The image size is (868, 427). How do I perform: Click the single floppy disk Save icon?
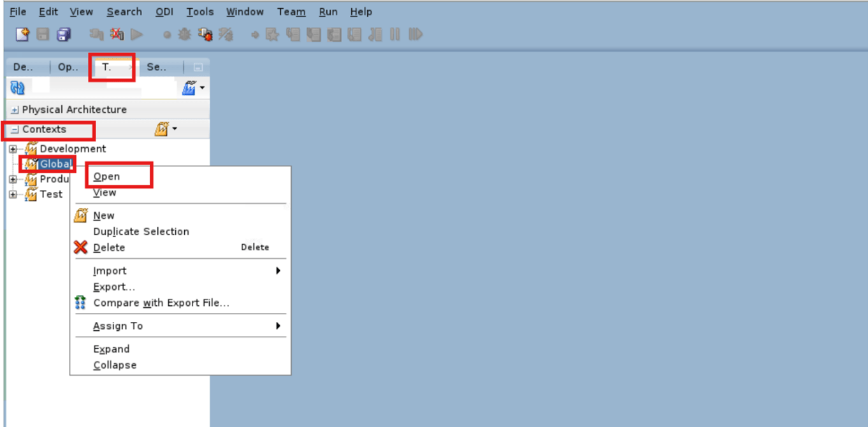(43, 34)
